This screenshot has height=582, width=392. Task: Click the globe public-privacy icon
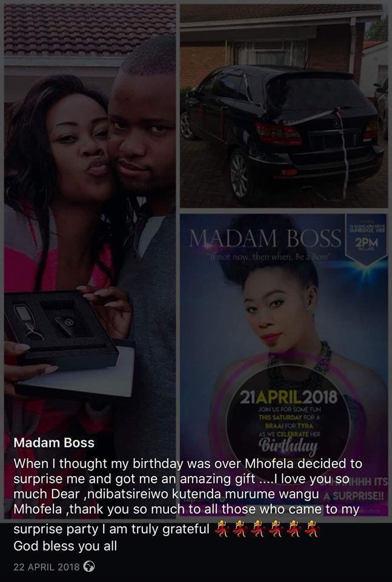click(x=89, y=566)
